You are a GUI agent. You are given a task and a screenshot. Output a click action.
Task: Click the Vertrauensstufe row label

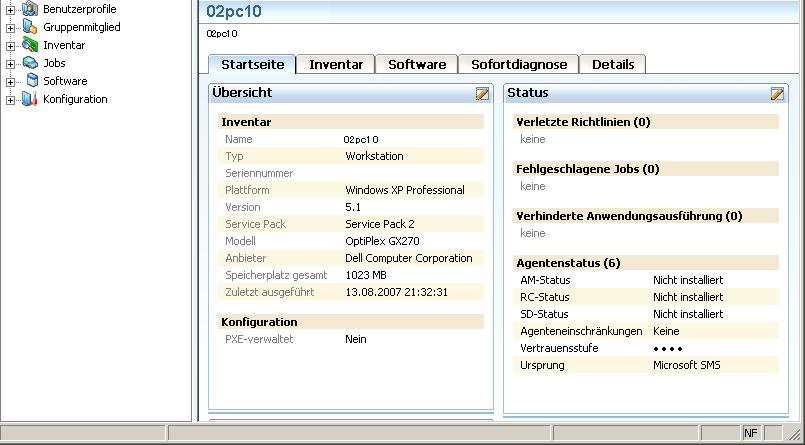[559, 347]
